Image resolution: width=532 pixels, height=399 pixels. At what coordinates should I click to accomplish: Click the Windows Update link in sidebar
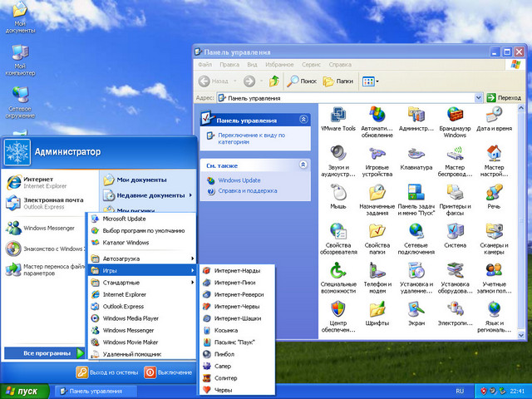click(239, 180)
